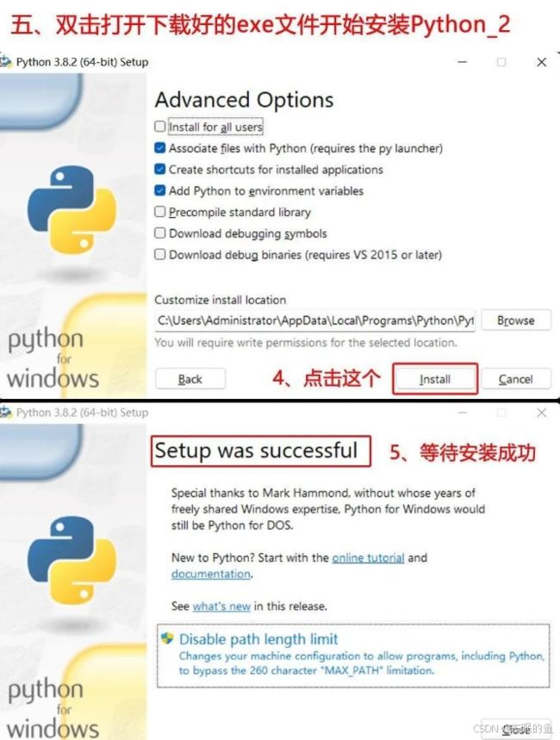Cancel the Python setup
The width and height of the screenshot is (560, 740).
[x=515, y=379]
